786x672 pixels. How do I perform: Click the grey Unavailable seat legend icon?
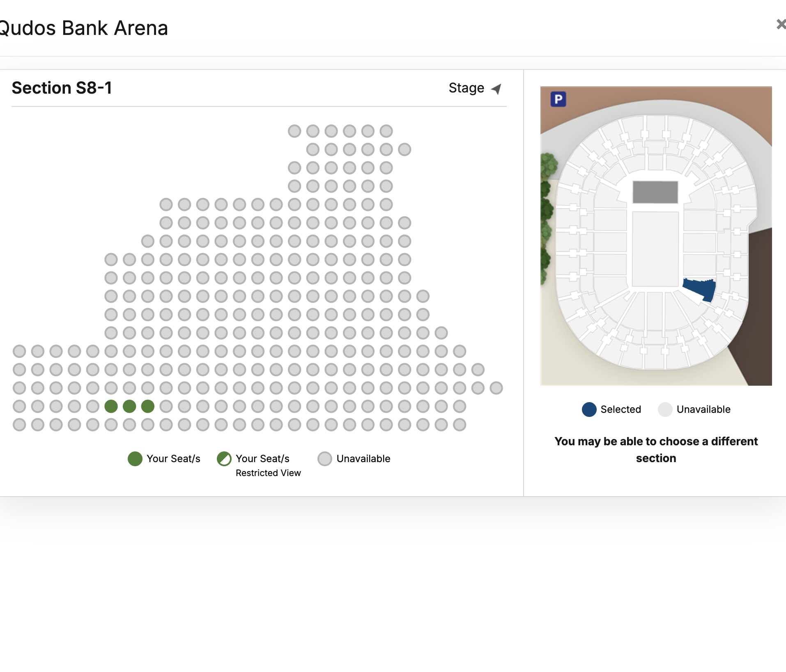pyautogui.click(x=324, y=459)
